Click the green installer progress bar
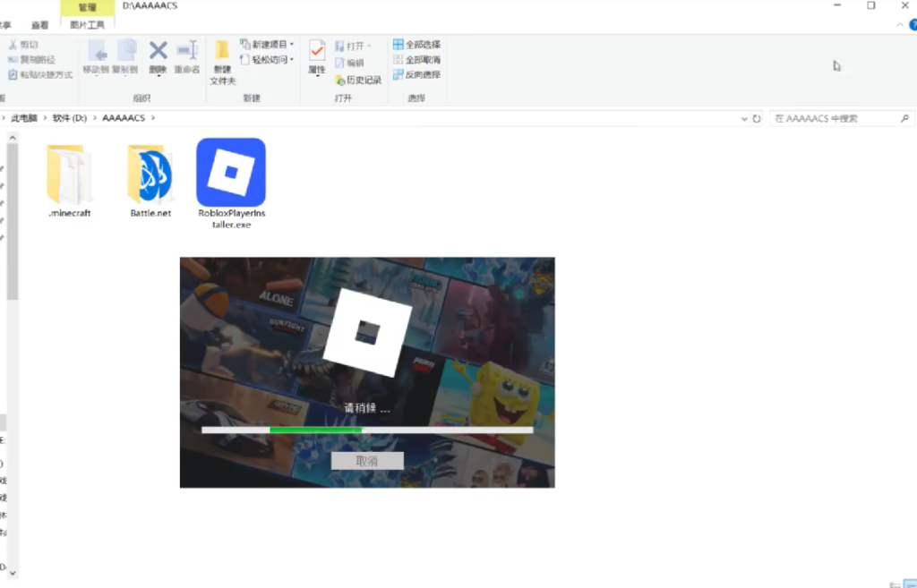This screenshot has width=917, height=588. tap(367, 430)
